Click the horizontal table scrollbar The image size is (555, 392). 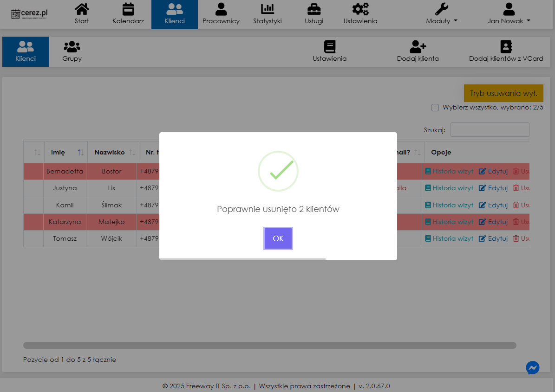[269, 345]
